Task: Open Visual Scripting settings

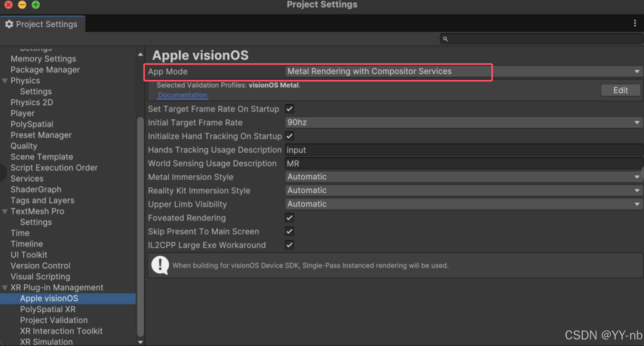Action: (x=40, y=276)
